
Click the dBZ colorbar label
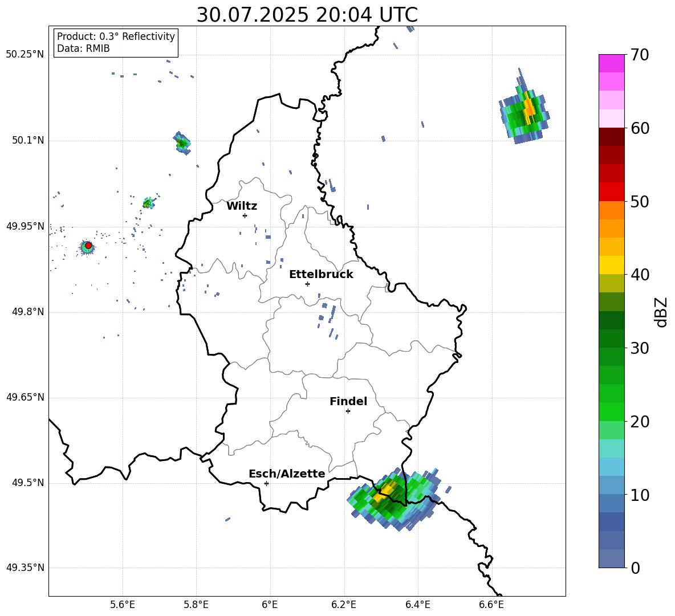click(661, 312)
